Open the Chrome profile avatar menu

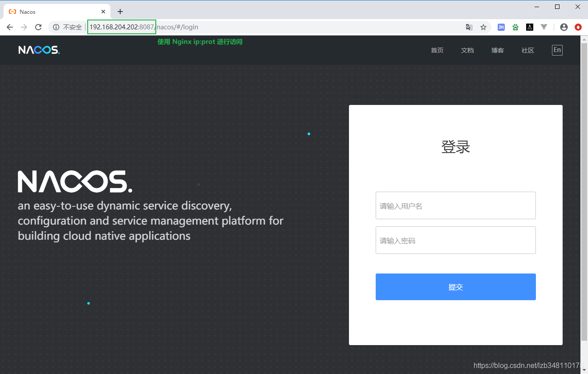(564, 27)
